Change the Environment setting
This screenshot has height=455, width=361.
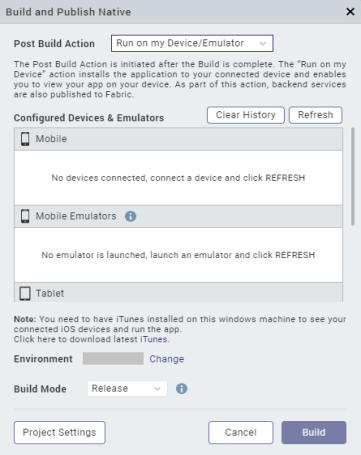[x=167, y=359]
